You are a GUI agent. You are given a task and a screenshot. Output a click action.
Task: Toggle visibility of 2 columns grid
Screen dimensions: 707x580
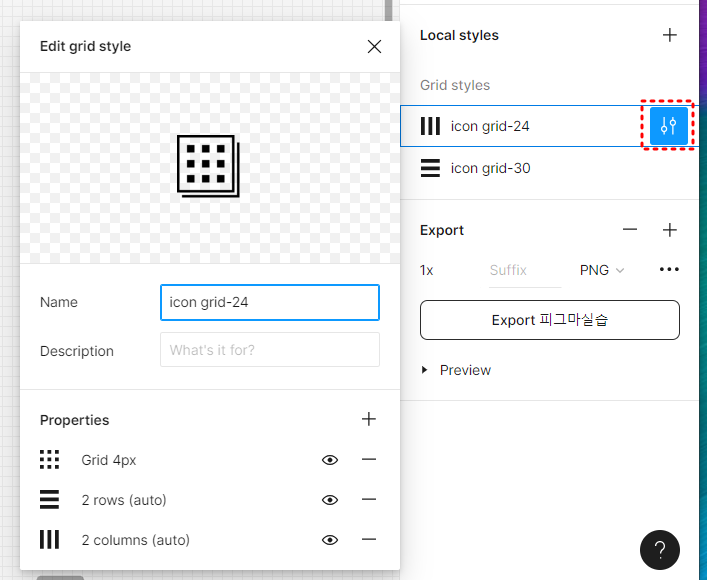click(330, 539)
